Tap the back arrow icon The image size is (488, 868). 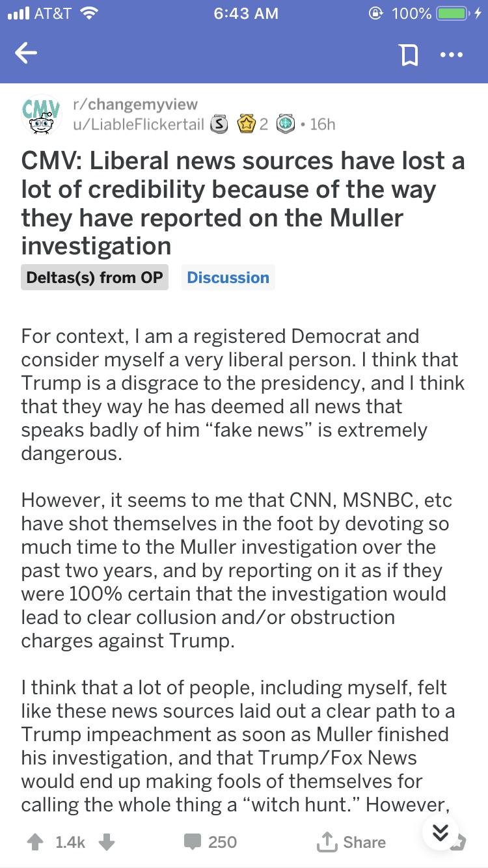point(27,54)
